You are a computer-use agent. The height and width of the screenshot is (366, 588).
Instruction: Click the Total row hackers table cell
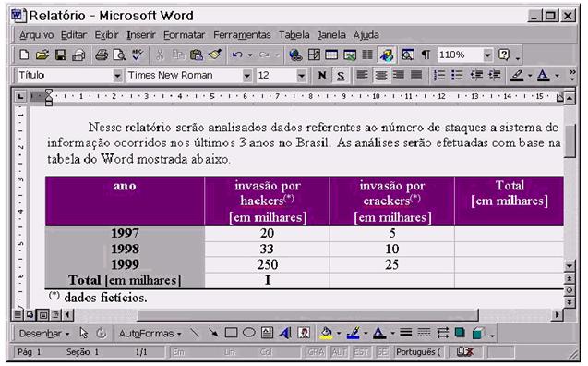coord(268,280)
